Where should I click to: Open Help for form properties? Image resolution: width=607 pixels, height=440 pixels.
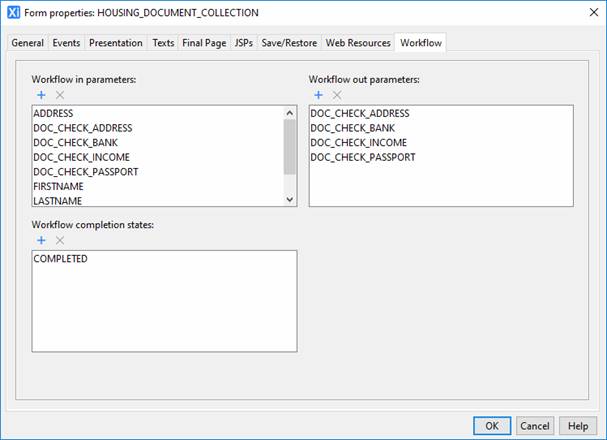tap(574, 425)
